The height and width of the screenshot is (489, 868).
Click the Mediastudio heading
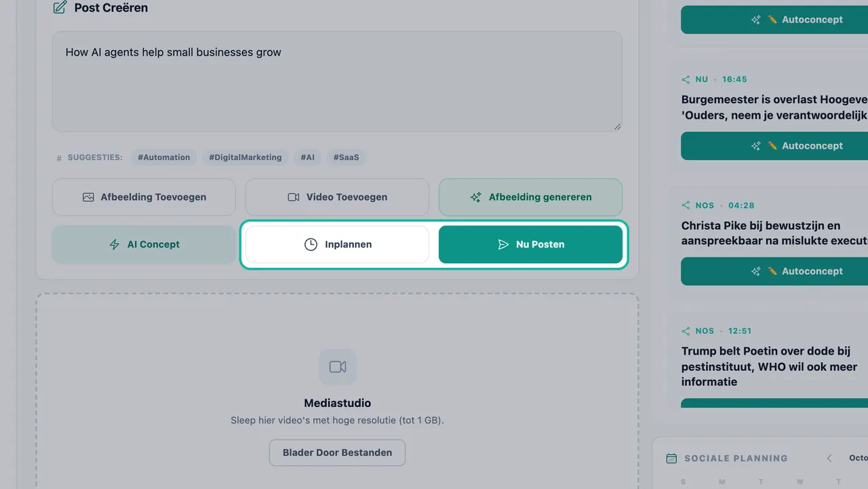pos(338,403)
